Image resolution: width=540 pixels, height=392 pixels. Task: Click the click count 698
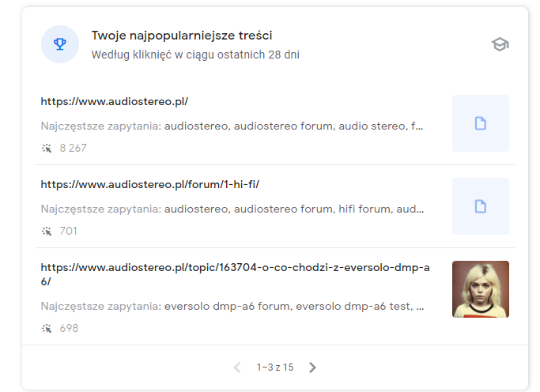69,328
